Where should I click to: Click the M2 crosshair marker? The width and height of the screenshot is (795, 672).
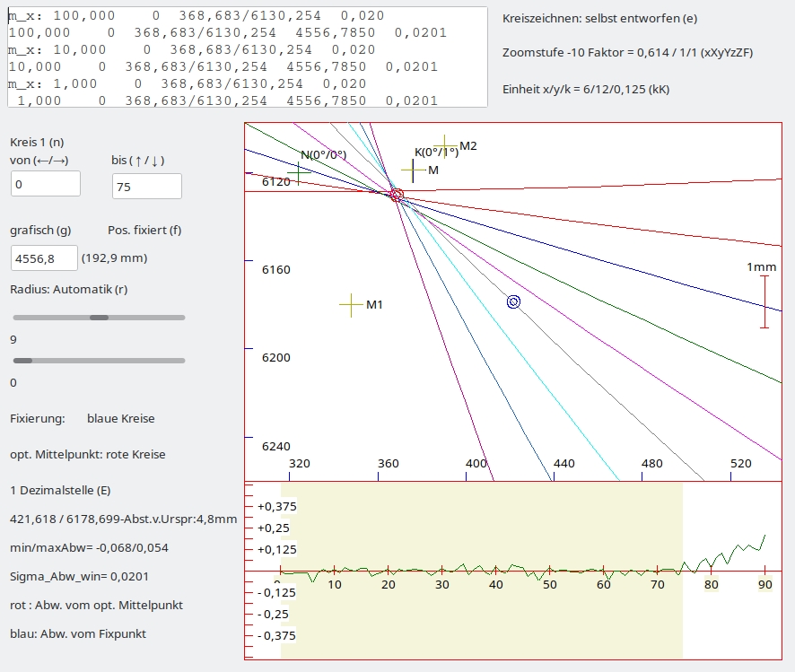point(445,144)
